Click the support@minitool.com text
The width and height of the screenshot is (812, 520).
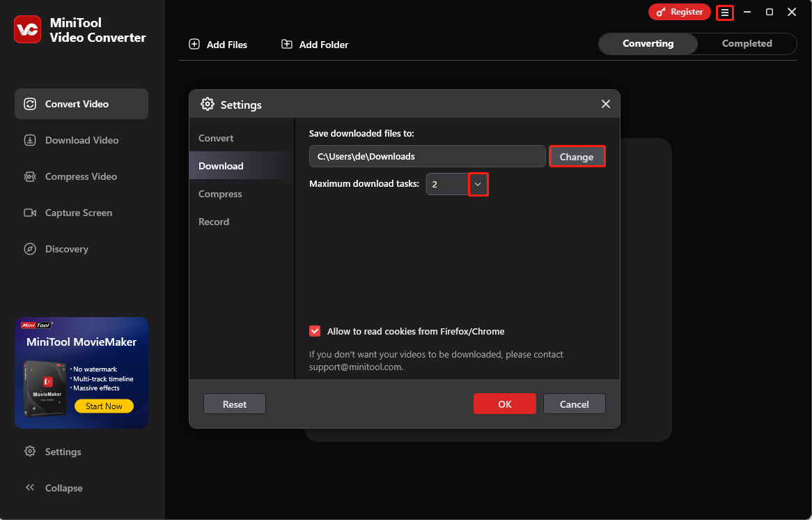pyautogui.click(x=354, y=367)
